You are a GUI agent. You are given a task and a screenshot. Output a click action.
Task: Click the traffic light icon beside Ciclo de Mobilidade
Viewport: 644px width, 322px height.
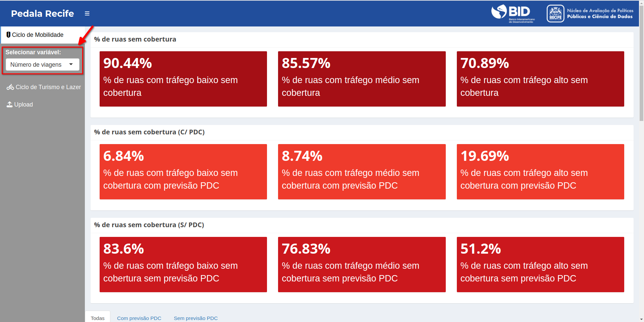8,35
